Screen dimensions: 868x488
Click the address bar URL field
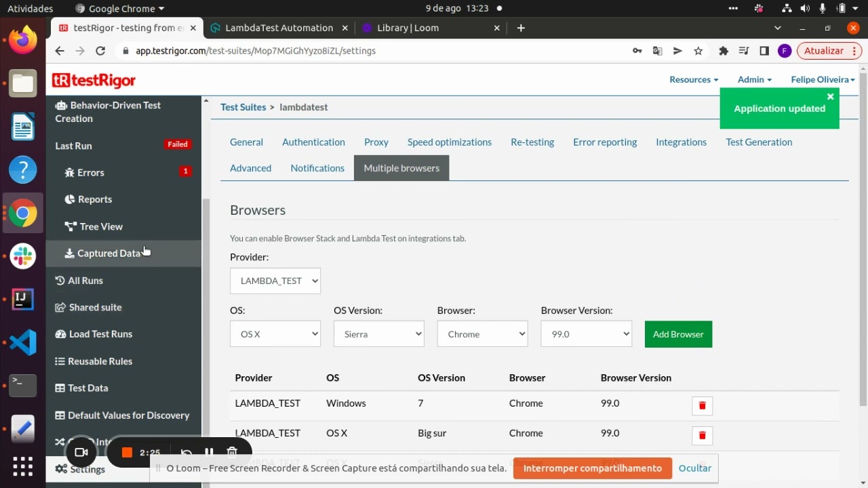[373, 51]
